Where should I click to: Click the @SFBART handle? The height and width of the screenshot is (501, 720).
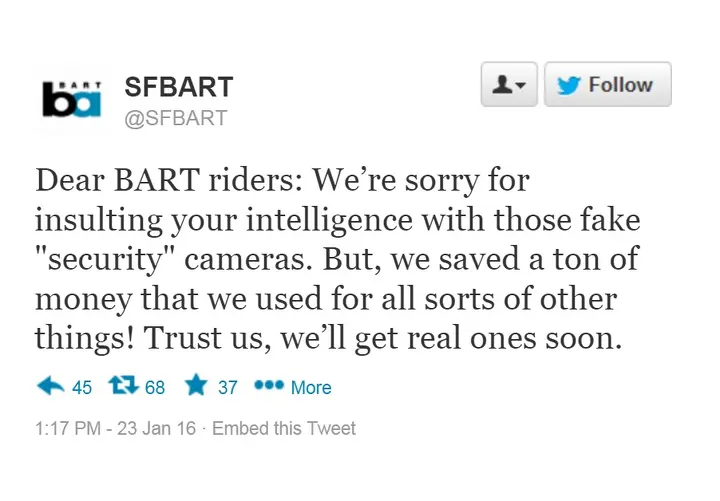tap(175, 118)
